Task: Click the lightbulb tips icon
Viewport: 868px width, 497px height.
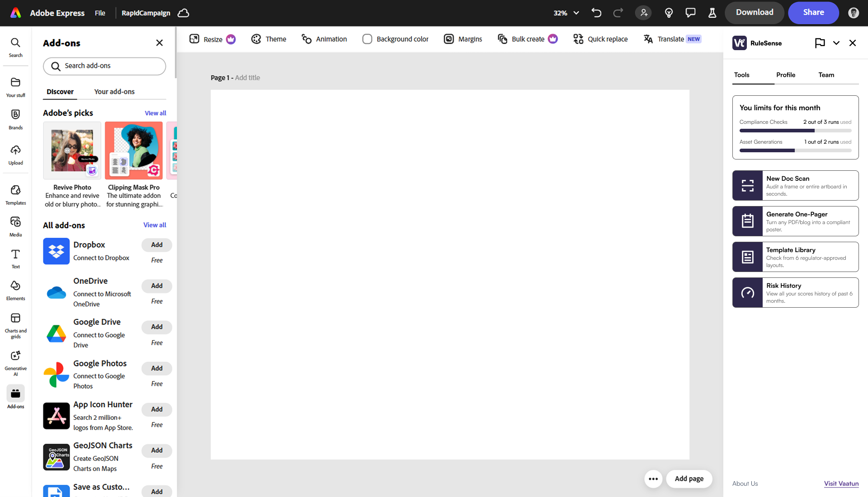Action: click(x=669, y=13)
